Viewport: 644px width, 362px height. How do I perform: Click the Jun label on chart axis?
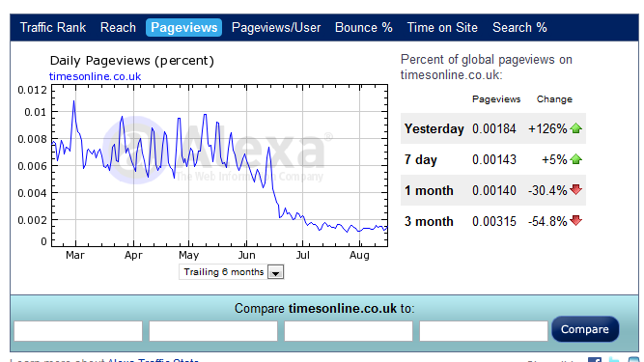[246, 255]
